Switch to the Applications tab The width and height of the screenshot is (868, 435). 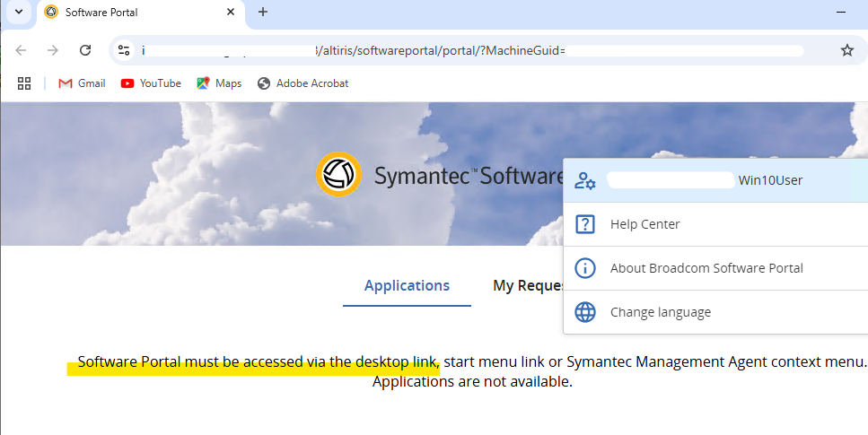407,286
